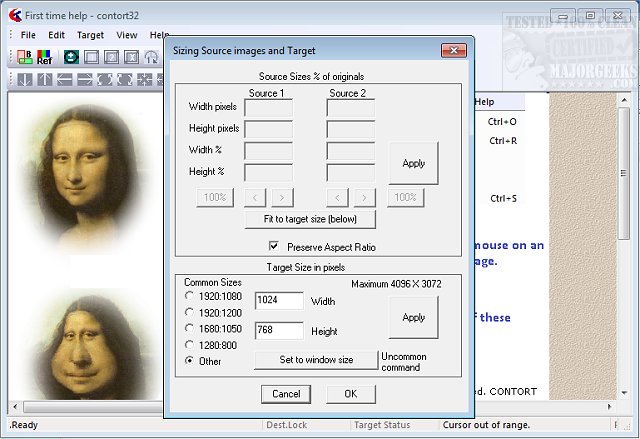Click the help panel vertical scroll thumb

pos(624,173)
